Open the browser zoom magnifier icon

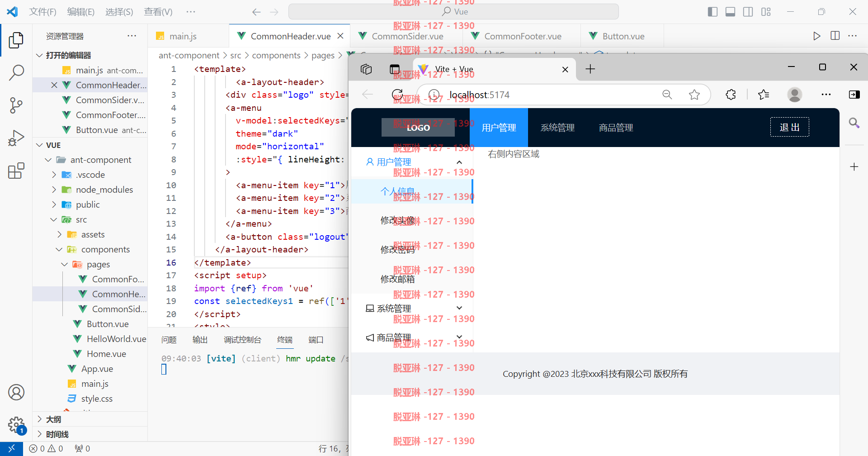tap(667, 95)
